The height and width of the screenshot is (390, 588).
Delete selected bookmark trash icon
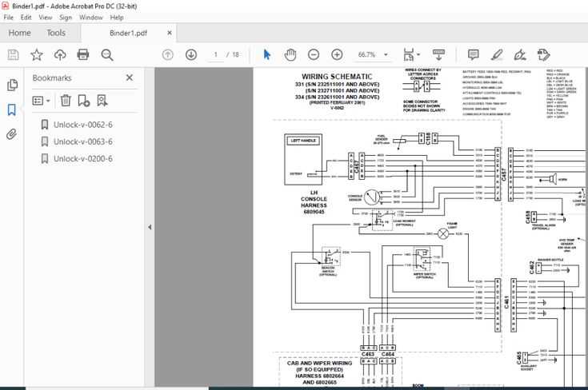click(x=66, y=101)
